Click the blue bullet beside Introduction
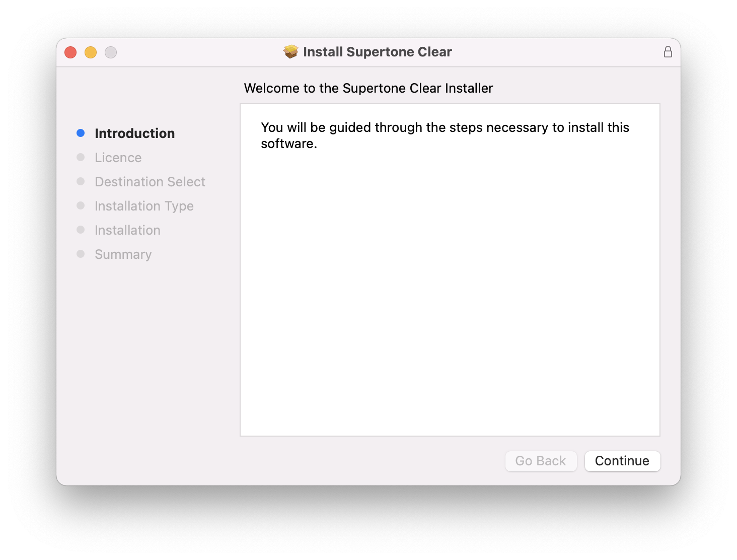 point(81,133)
